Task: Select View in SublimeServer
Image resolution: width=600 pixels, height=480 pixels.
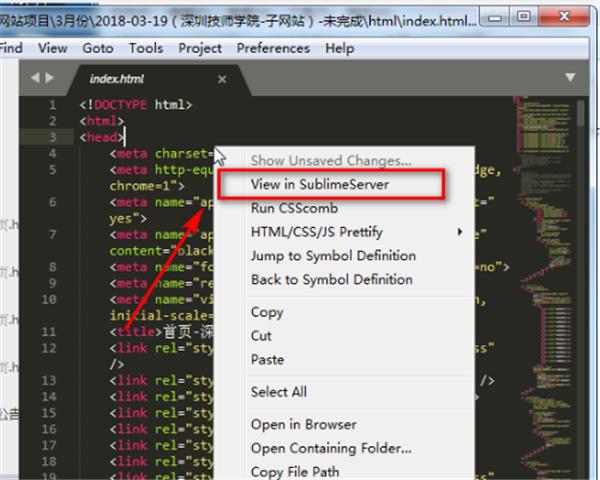Action: [x=320, y=184]
